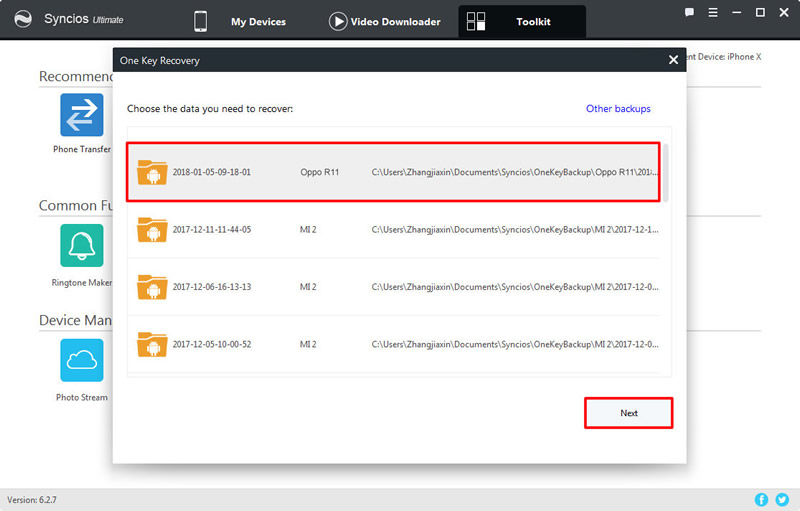The image size is (800, 511).
Task: Launch the Phone Transfer tool icon
Action: (82, 115)
